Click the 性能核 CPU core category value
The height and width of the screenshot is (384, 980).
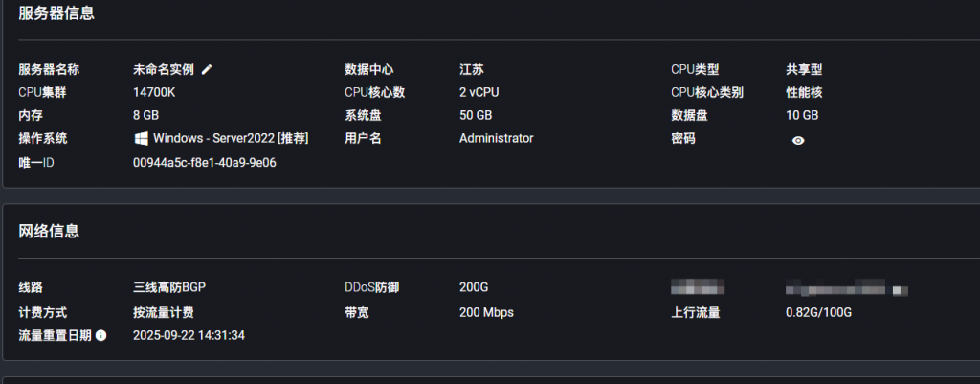point(804,93)
